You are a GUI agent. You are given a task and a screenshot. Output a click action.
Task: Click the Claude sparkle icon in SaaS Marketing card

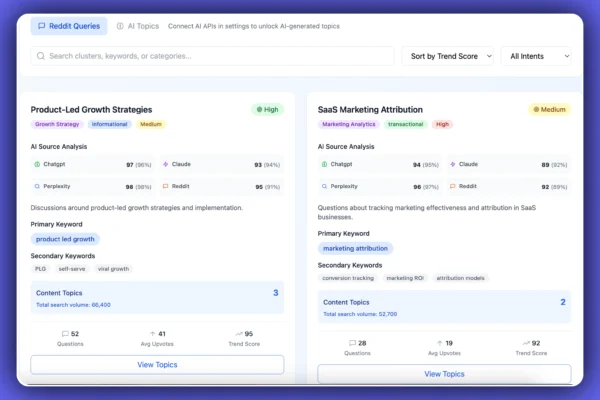click(452, 163)
